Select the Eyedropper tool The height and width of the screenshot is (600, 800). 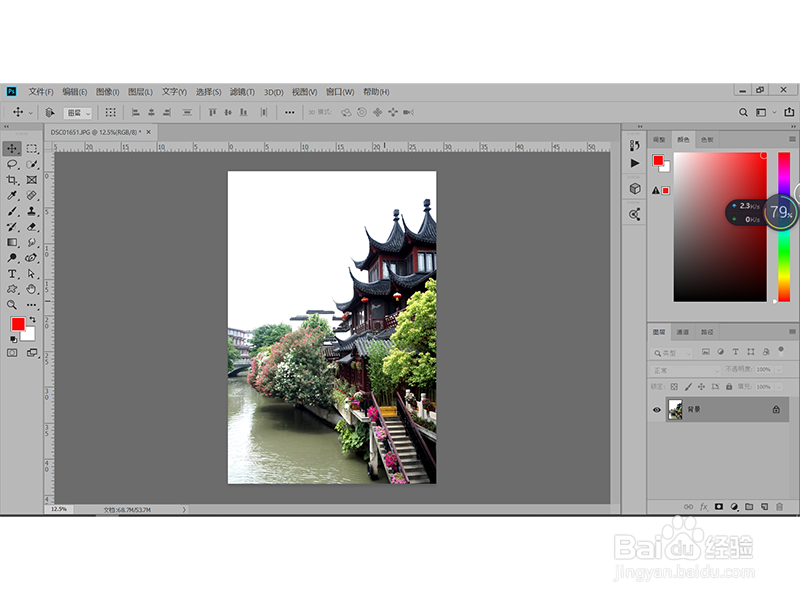coord(12,195)
